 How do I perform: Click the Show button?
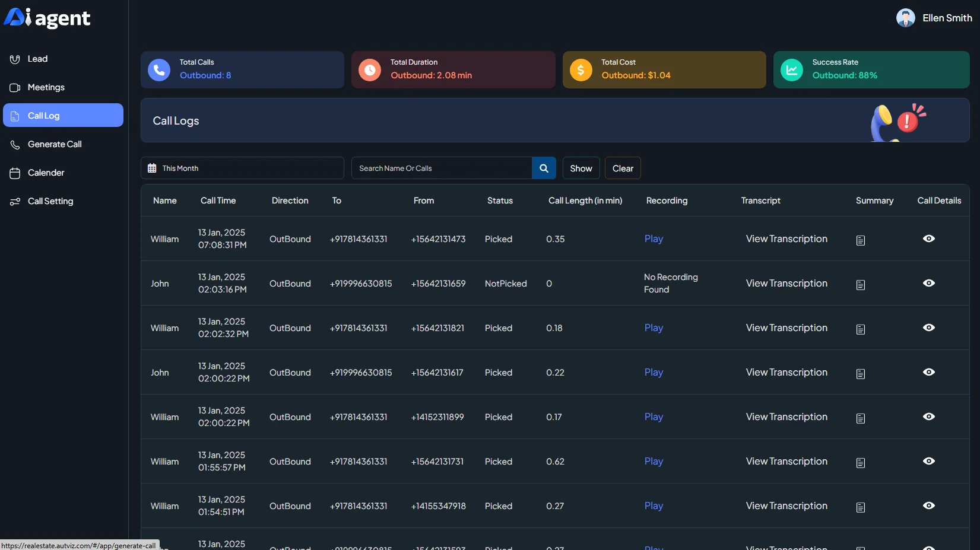581,168
